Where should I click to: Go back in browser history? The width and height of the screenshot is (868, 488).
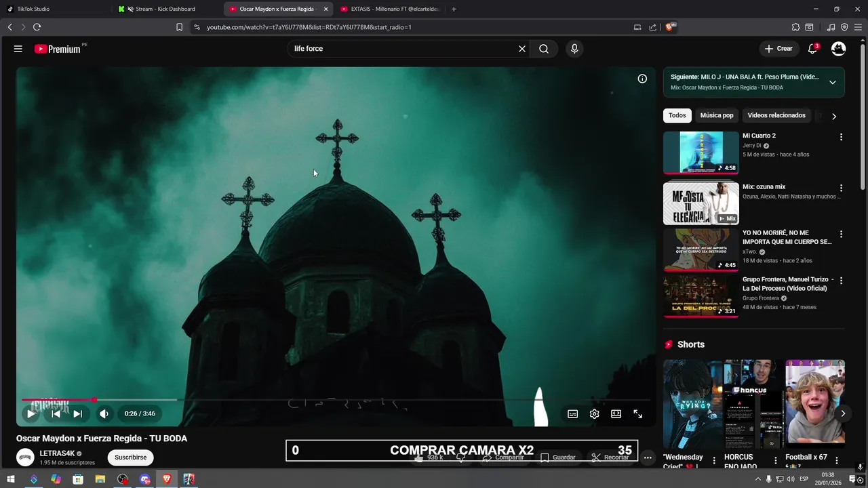[9, 27]
